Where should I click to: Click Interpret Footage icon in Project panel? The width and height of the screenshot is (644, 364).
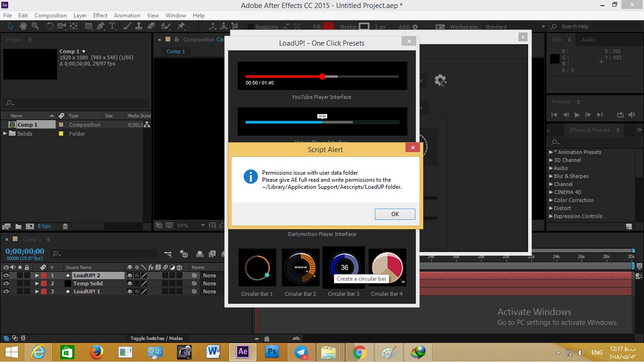pos(7,226)
